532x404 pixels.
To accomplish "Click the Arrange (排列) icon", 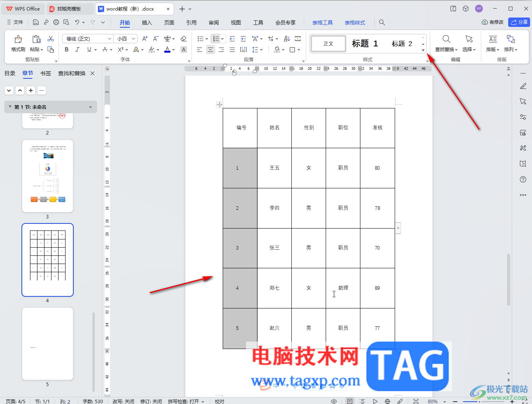I will point(511,39).
